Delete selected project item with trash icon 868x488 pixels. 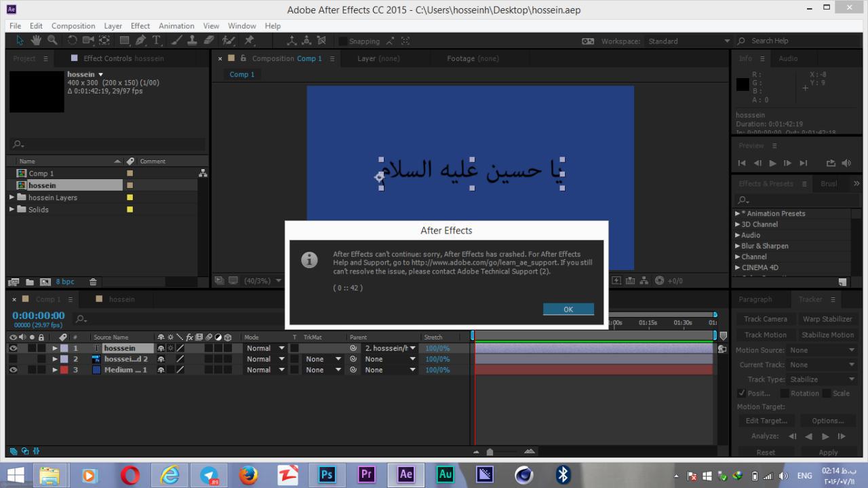tap(94, 282)
